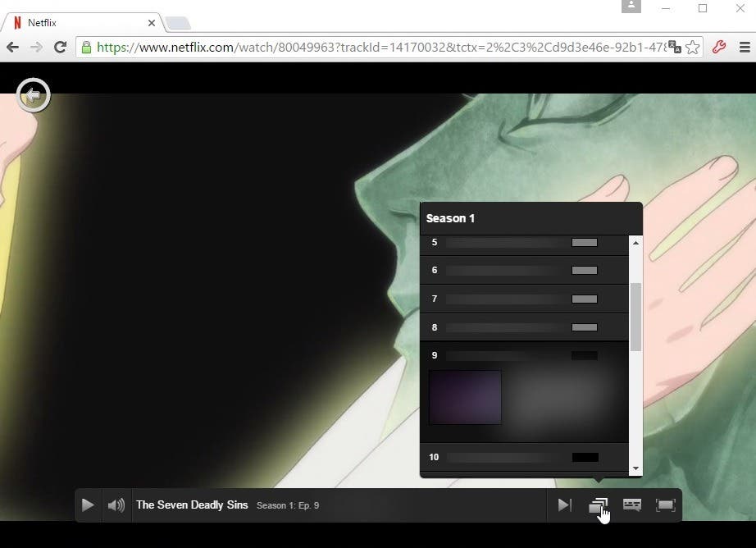The width and height of the screenshot is (756, 548).
Task: Choose episode 7 from the list
Action: [525, 299]
